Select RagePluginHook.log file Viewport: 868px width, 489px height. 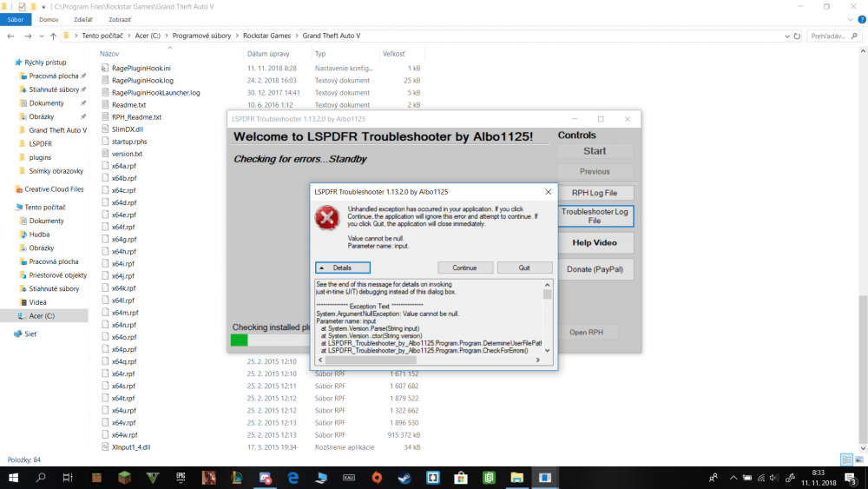pos(142,80)
